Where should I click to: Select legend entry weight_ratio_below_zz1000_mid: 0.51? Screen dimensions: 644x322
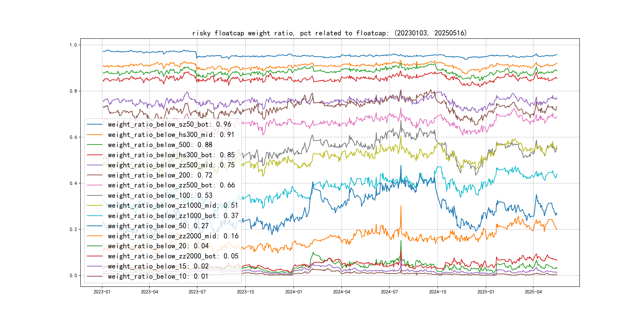coord(173,206)
